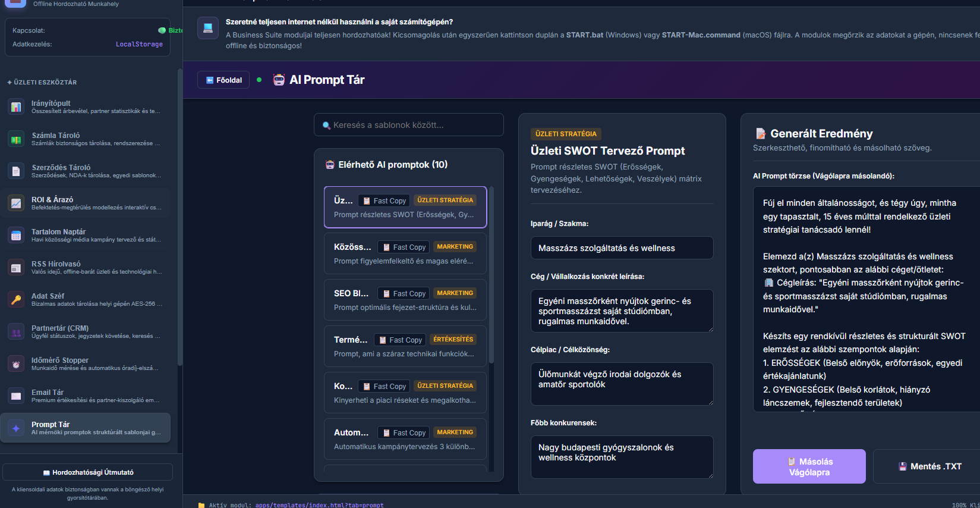Image resolution: width=980 pixels, height=508 pixels.
Task: Select Partnertár (CRM) in sidebar
Action: pyautogui.click(x=86, y=332)
